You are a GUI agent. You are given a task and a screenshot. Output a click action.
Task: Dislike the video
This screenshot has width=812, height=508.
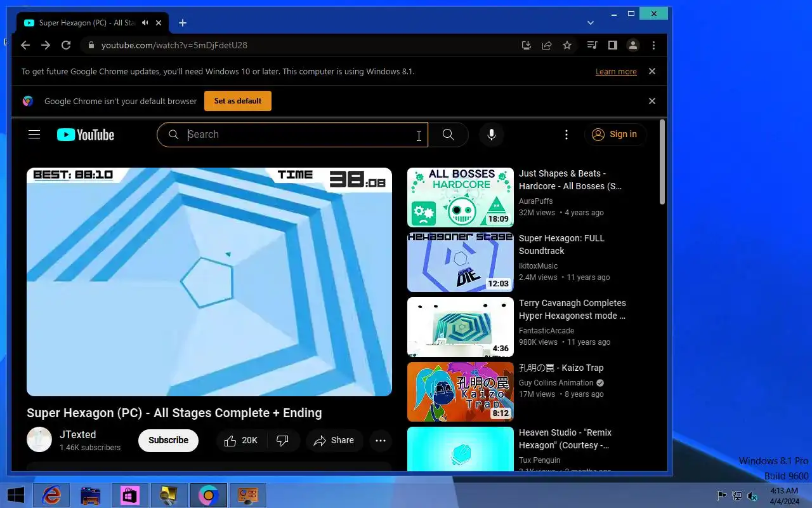point(283,441)
